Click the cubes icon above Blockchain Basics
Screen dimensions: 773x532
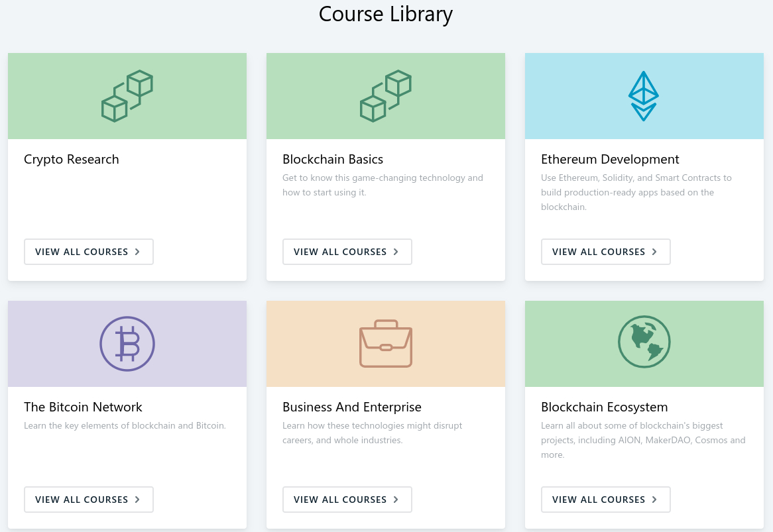pyautogui.click(x=386, y=96)
